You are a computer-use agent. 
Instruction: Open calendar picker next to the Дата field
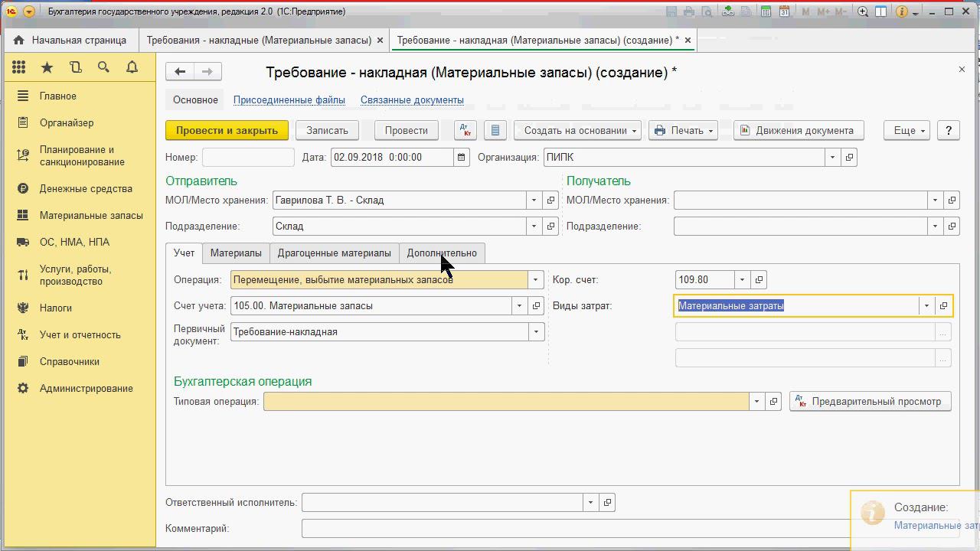[x=461, y=158]
